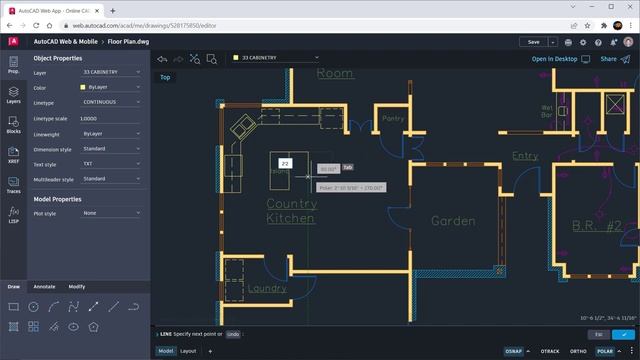Select the revision/return arrow draw tool
The image size is (640, 360).
[133, 307]
